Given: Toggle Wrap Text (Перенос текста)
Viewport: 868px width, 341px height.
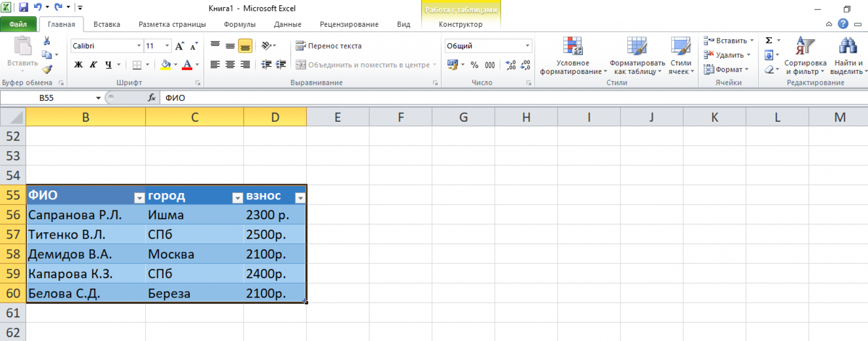Looking at the screenshot, I should 329,46.
